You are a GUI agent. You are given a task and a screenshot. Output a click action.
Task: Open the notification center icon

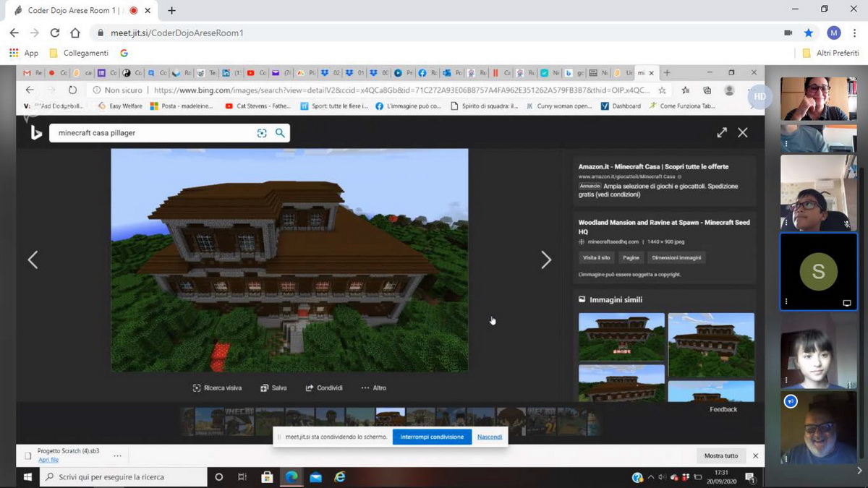point(749,477)
